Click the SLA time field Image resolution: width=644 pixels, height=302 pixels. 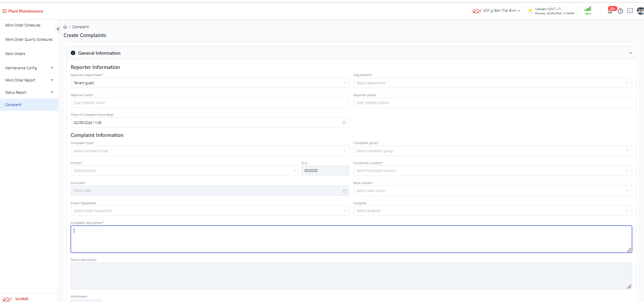pos(325,171)
